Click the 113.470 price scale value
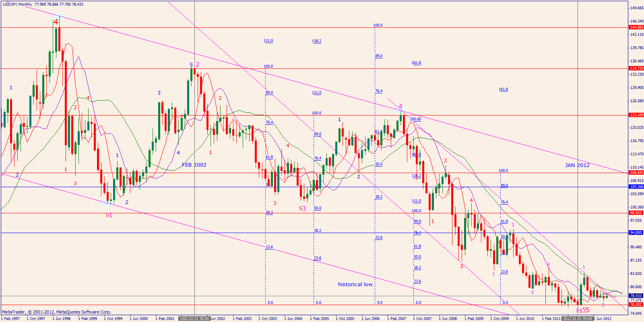 [637, 154]
